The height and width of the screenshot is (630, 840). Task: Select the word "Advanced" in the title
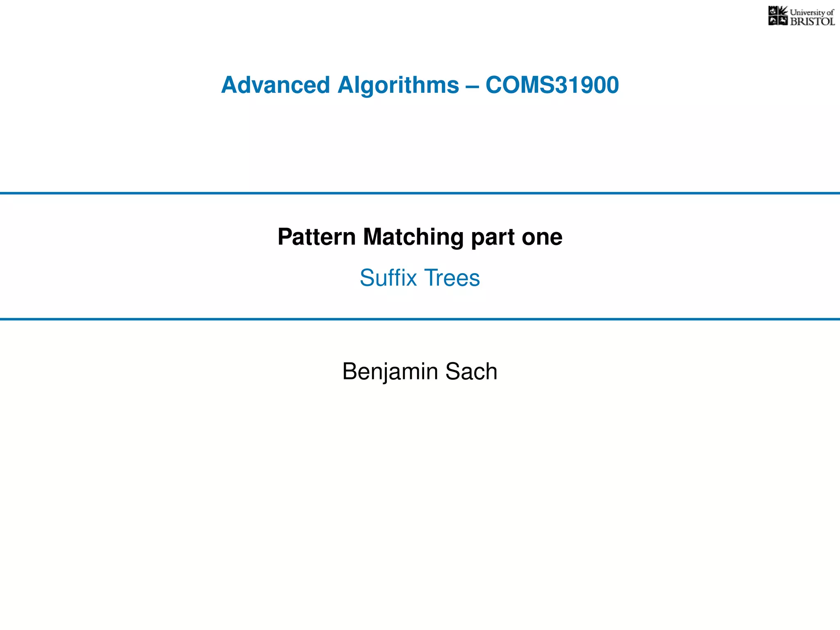(x=276, y=85)
